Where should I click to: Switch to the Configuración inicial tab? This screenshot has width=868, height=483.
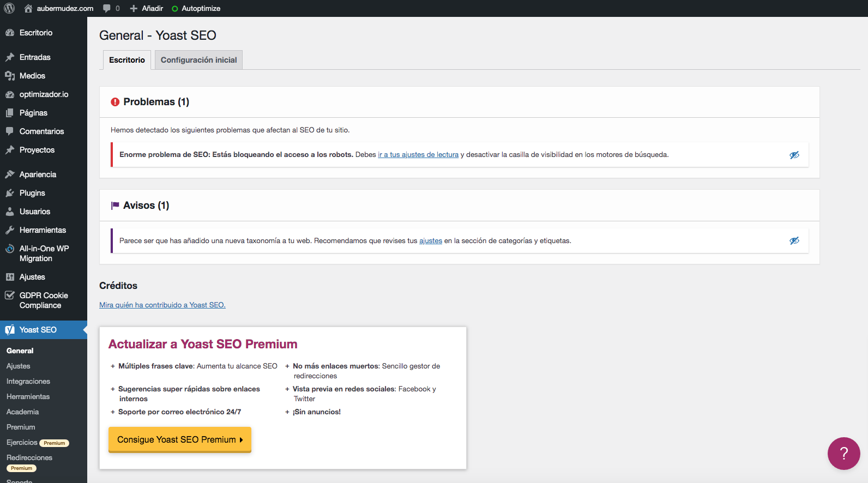point(198,60)
